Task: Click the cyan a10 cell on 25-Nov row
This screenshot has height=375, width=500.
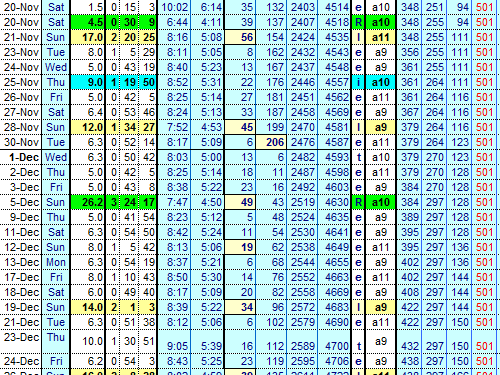Action: click(380, 82)
